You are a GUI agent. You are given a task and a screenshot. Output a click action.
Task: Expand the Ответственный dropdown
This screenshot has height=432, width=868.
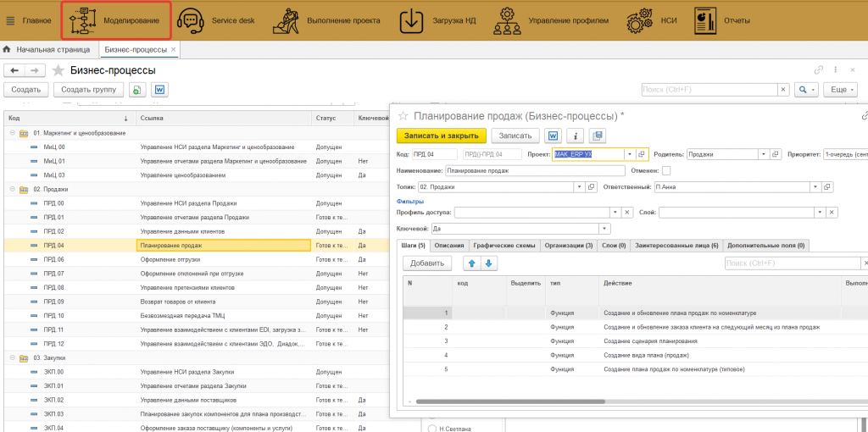(816, 186)
